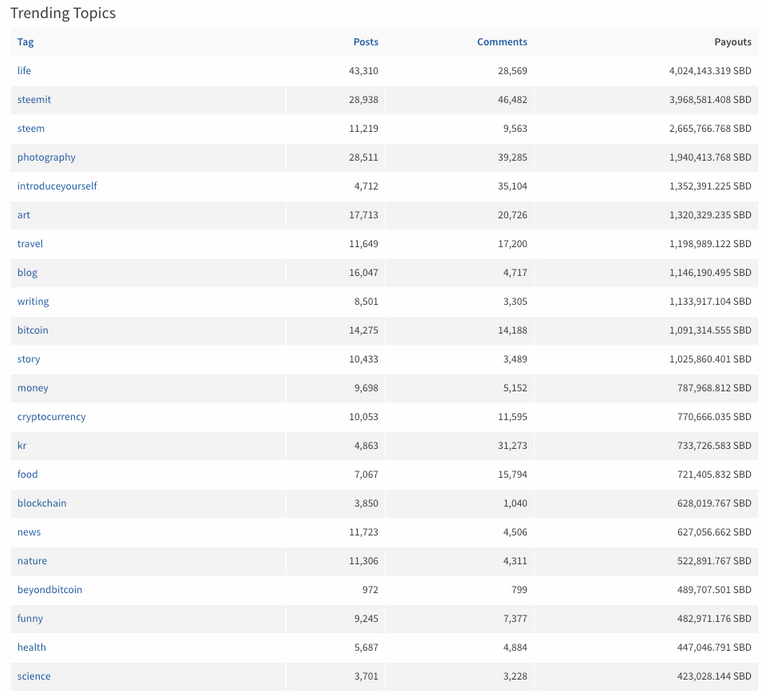The height and width of the screenshot is (697, 768).
Task: Open the introduceyourself tag
Action: tap(57, 186)
